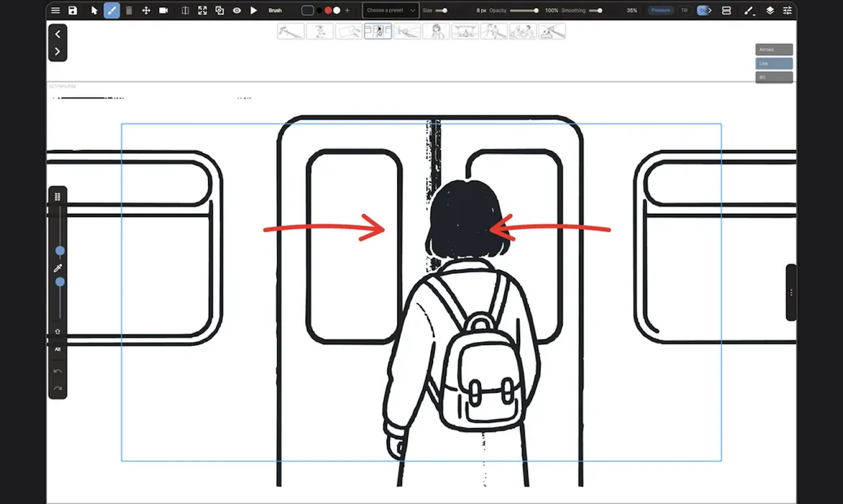Open the layers stack icon
843x504 pixels.
point(770,11)
